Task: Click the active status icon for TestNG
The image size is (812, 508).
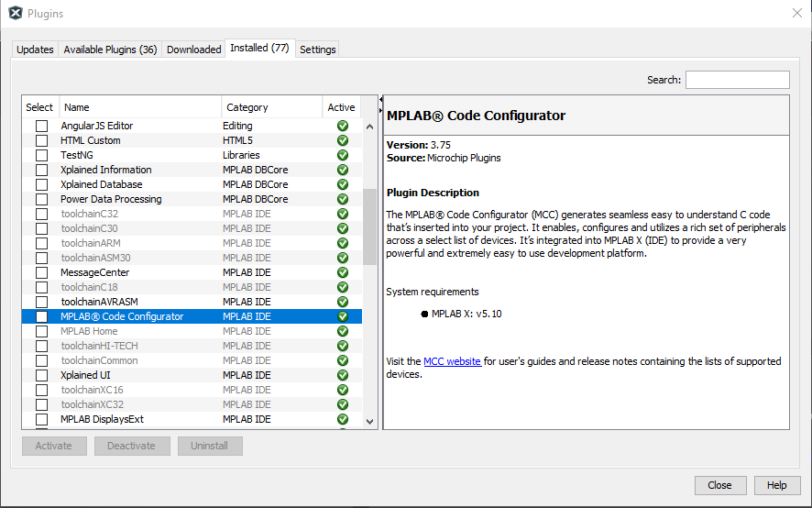Action: click(x=343, y=155)
